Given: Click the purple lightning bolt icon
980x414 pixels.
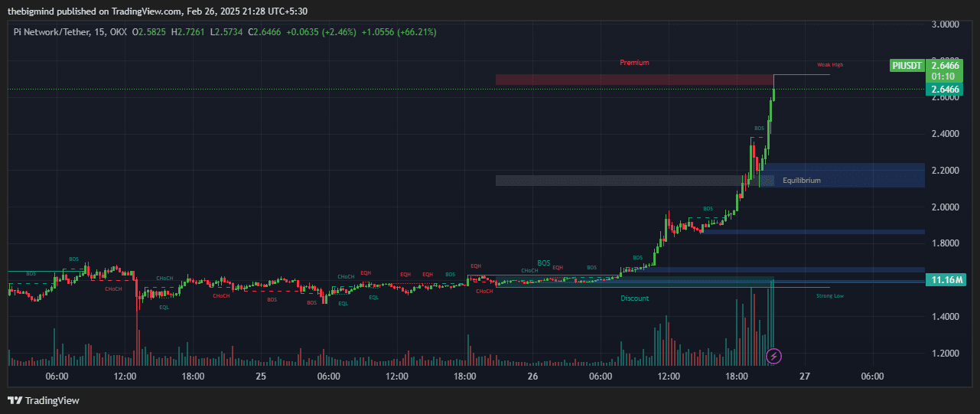Looking at the screenshot, I should [774, 356].
